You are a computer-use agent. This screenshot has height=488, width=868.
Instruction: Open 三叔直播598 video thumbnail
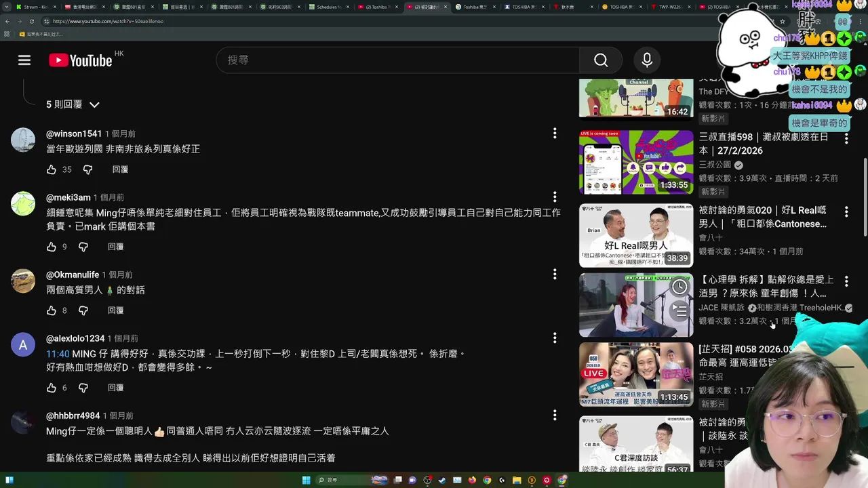click(x=636, y=163)
